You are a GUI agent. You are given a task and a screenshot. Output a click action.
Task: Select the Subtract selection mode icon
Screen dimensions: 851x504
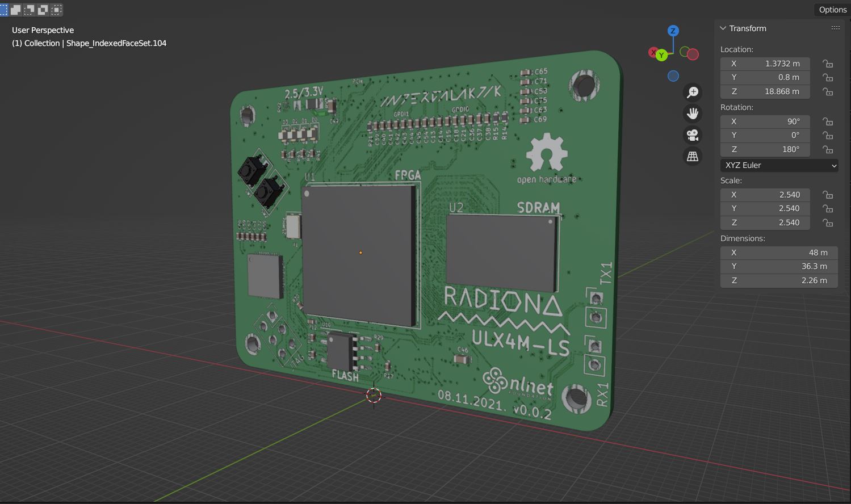click(30, 10)
